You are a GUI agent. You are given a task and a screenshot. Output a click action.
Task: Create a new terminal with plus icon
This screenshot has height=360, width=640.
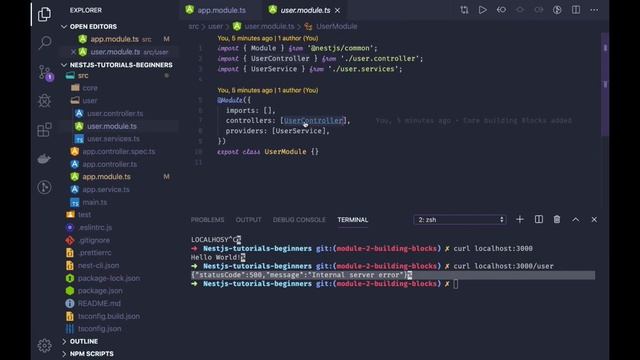pyautogui.click(x=520, y=220)
